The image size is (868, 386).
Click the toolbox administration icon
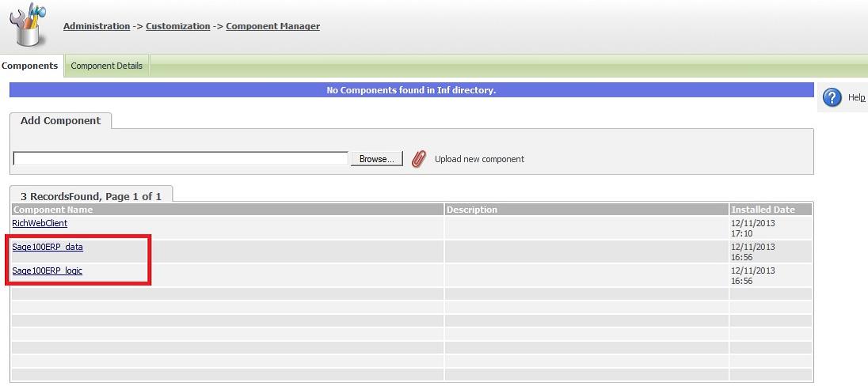[28, 25]
